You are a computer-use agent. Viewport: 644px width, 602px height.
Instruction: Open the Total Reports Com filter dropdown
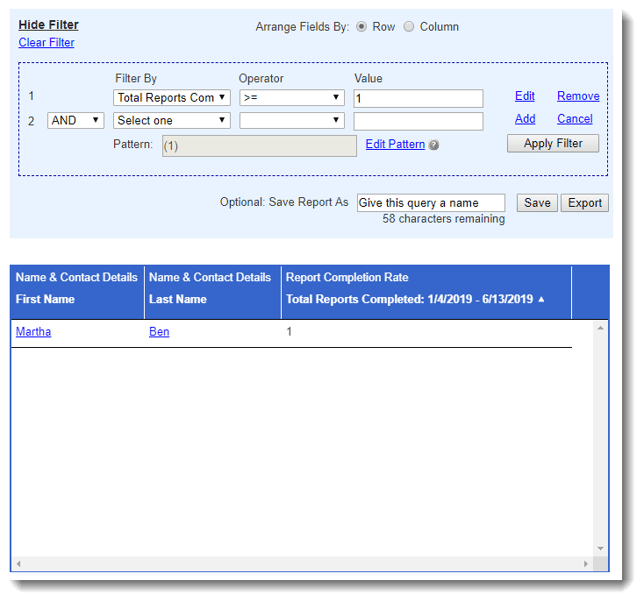(172, 98)
